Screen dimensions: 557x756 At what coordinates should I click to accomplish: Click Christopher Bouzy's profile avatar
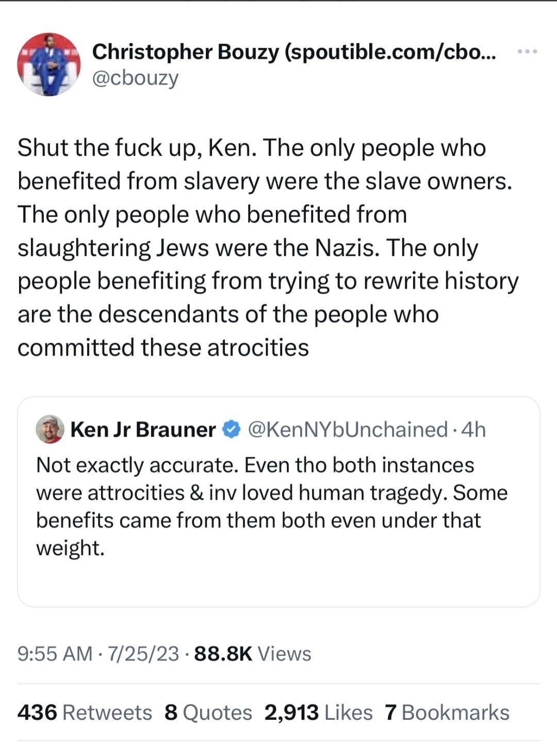(48, 65)
